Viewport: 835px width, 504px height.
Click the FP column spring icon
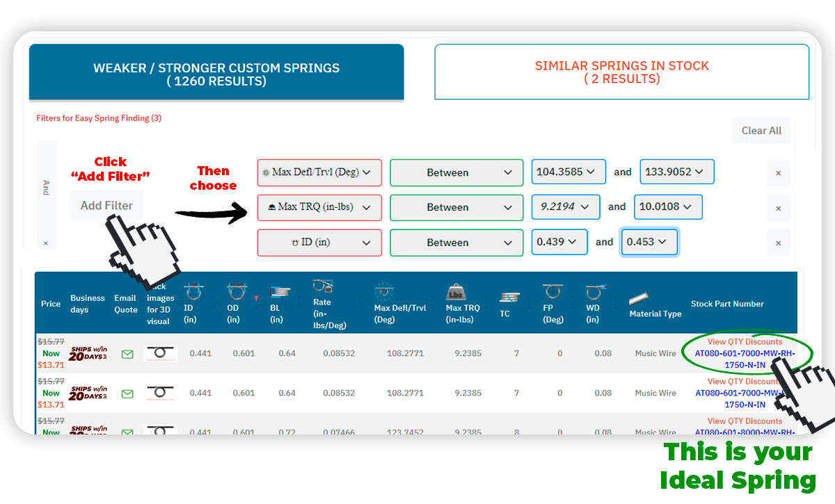click(552, 291)
